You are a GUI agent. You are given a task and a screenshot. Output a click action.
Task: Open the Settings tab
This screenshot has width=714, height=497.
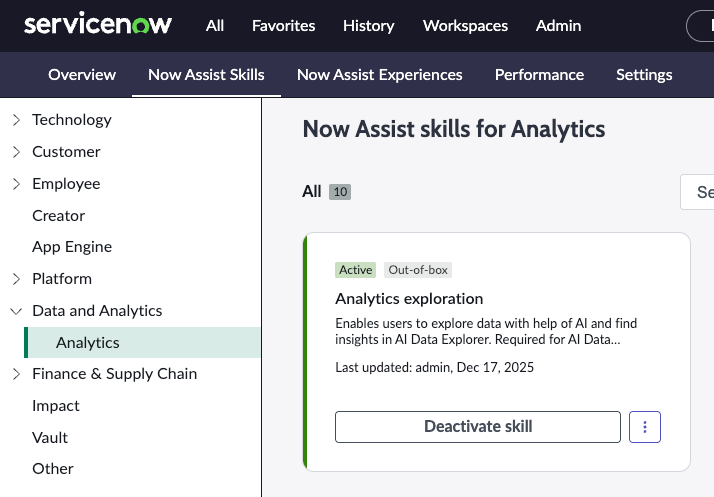[x=644, y=75]
